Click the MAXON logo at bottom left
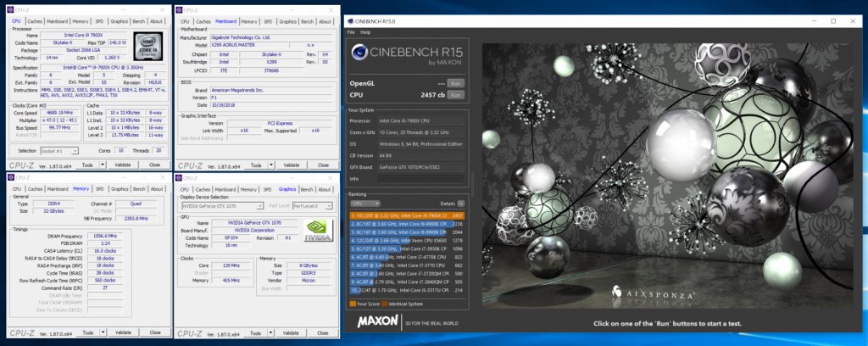This screenshot has width=868, height=346. (377, 321)
